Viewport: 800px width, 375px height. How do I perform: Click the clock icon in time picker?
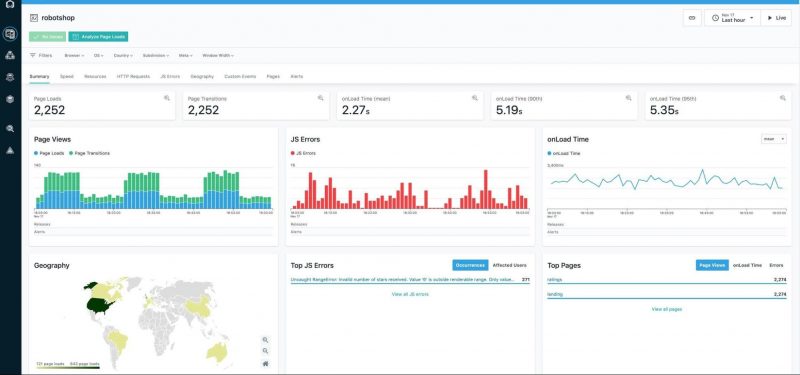[715, 18]
